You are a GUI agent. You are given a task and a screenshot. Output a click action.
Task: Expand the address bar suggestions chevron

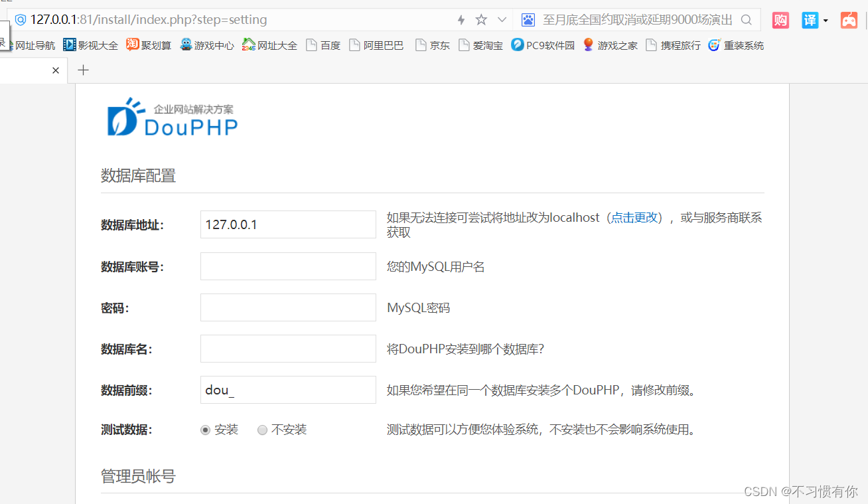click(x=502, y=19)
